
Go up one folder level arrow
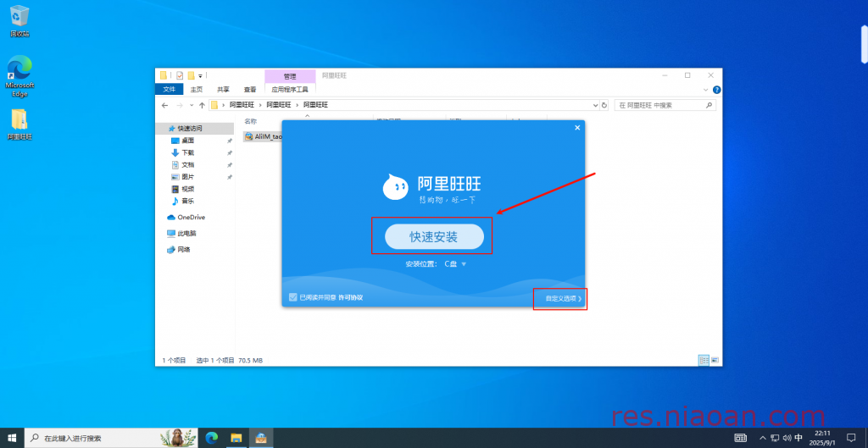pyautogui.click(x=202, y=104)
